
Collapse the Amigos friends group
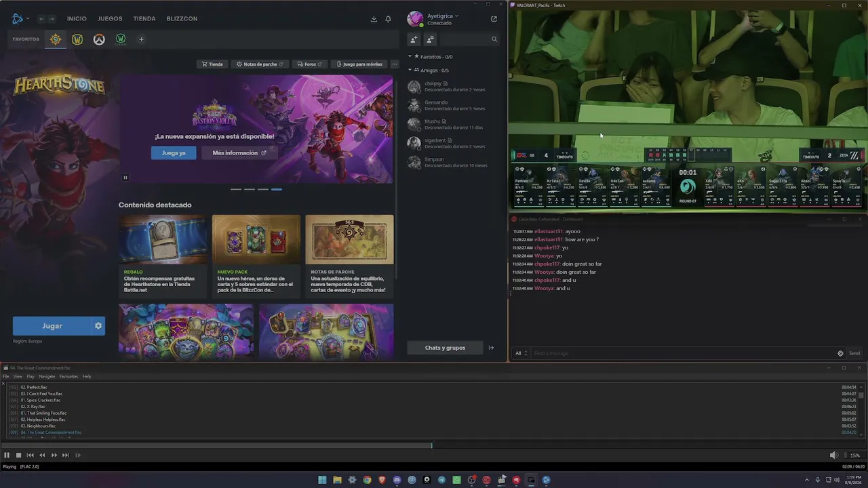tap(410, 70)
